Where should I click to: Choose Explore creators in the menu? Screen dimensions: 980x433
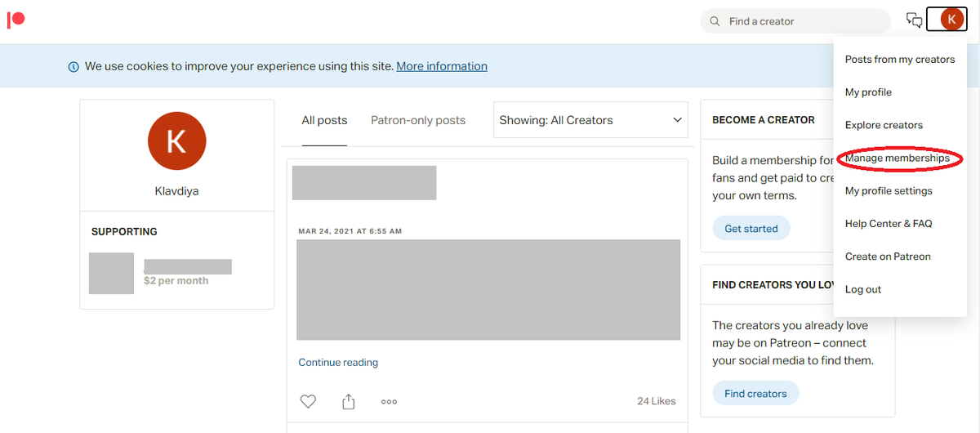[x=884, y=125]
